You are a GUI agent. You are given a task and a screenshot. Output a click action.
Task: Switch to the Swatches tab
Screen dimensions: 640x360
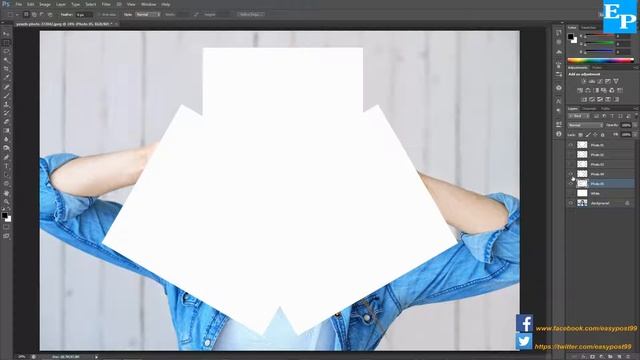point(589,28)
